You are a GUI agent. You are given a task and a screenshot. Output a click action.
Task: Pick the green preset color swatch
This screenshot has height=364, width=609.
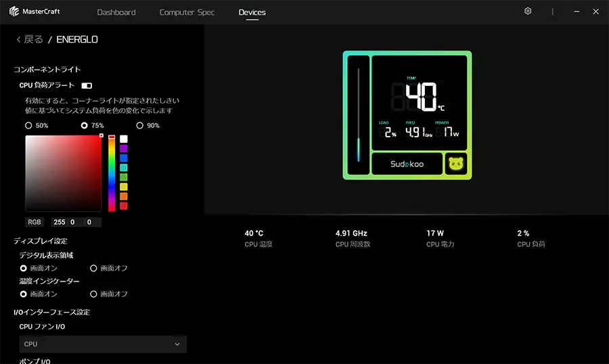tap(124, 177)
